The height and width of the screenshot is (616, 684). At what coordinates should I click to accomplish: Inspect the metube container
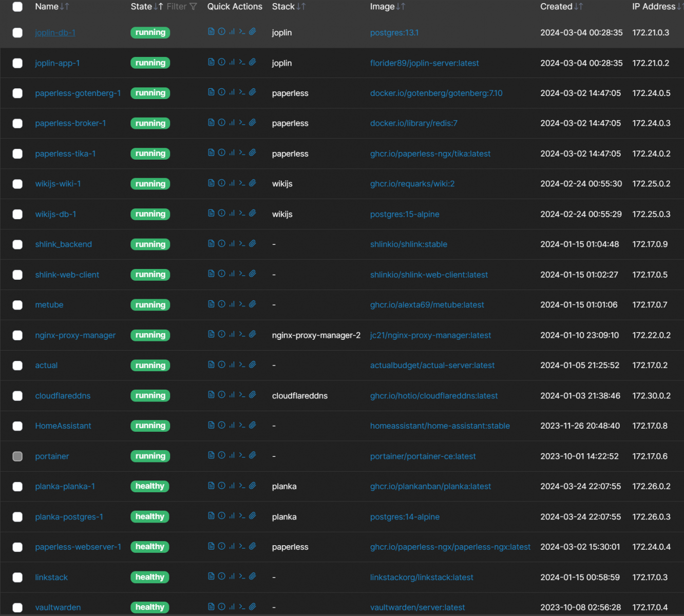point(221,304)
